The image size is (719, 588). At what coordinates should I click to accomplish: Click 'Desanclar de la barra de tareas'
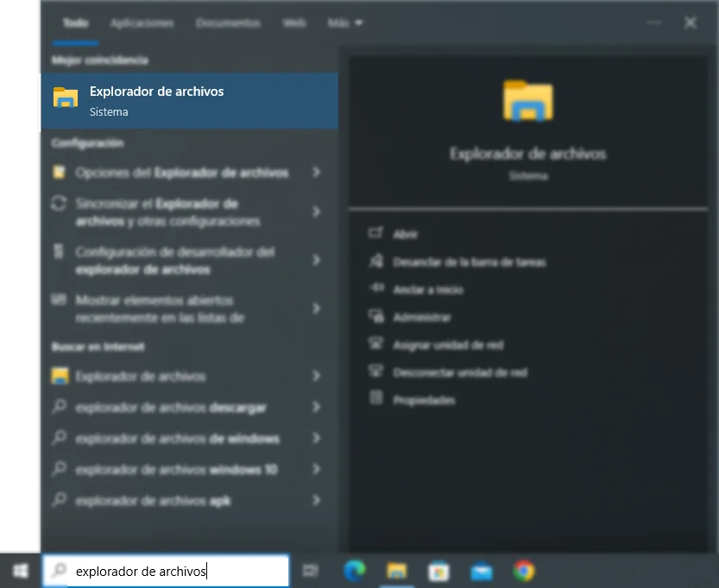pos(455,262)
